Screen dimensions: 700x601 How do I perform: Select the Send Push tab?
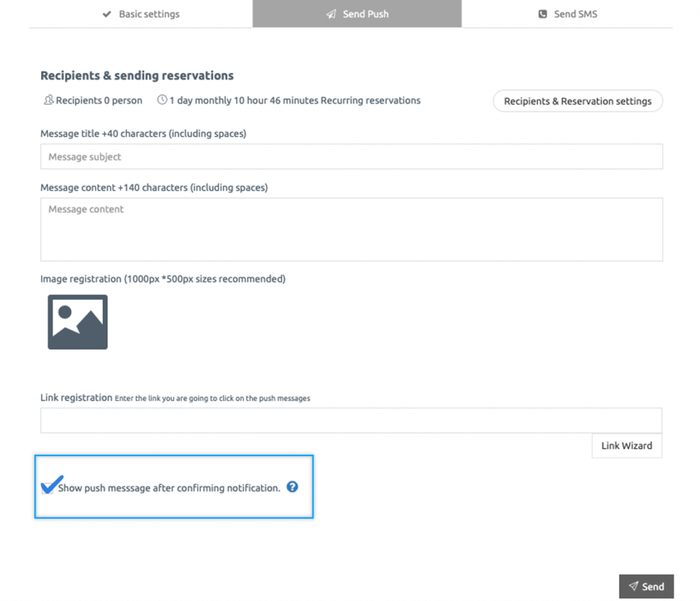[356, 14]
